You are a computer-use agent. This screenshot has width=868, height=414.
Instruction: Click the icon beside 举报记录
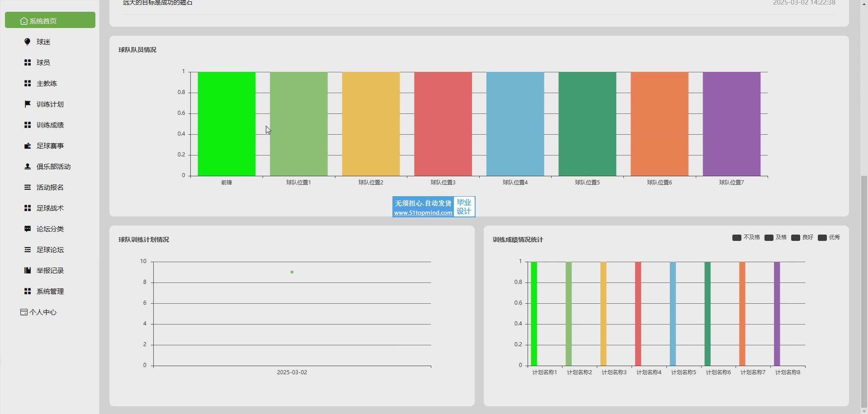[x=28, y=270]
